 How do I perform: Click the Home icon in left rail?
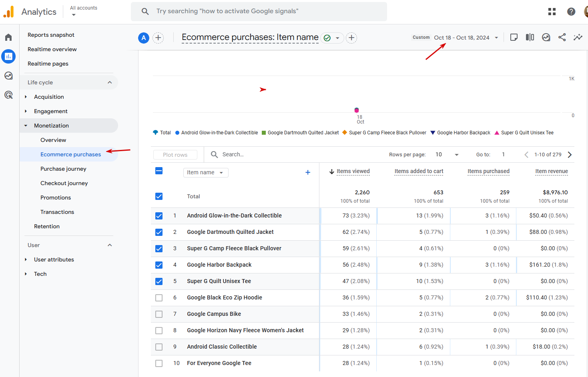pyautogui.click(x=8, y=38)
